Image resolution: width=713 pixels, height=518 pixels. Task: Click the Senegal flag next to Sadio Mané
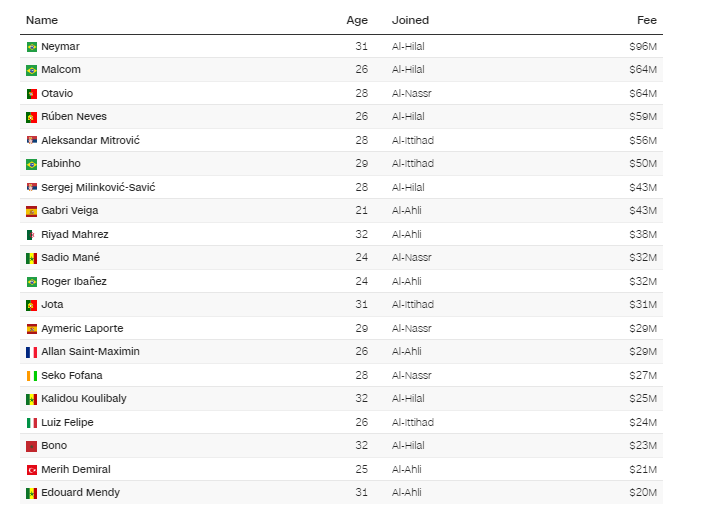pos(31,258)
